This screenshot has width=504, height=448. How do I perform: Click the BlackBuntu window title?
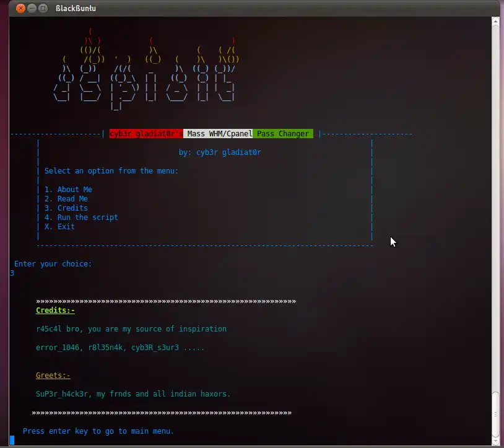[x=76, y=8]
